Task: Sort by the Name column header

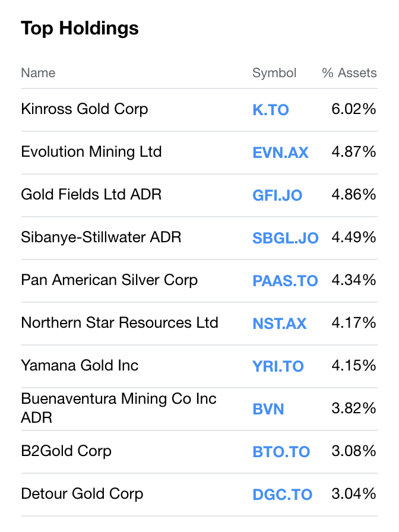Action: 38,73
